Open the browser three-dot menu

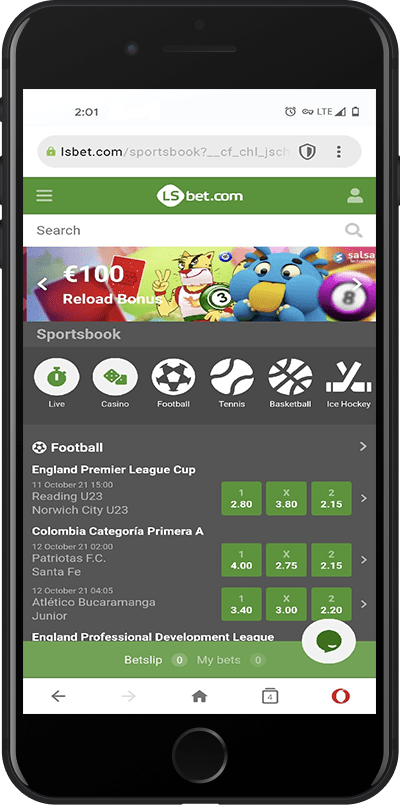pyautogui.click(x=338, y=151)
